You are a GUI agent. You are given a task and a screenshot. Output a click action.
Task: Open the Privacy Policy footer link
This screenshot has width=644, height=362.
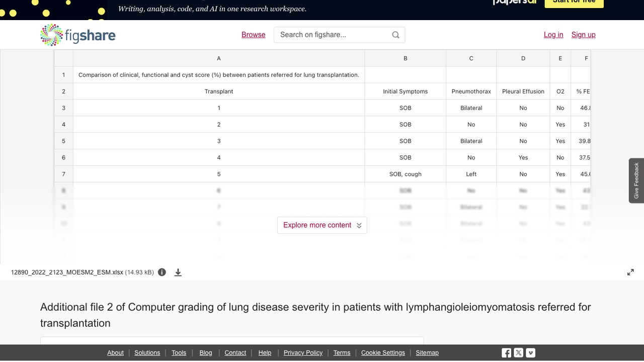(x=303, y=353)
